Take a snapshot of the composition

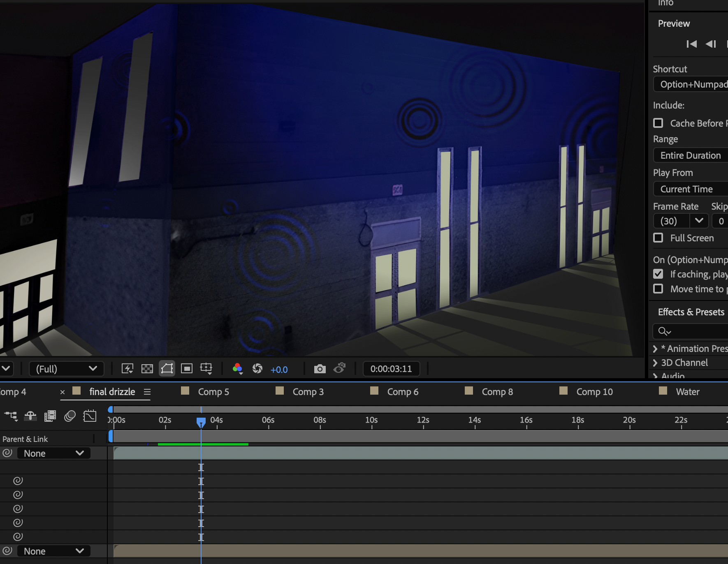click(x=320, y=369)
